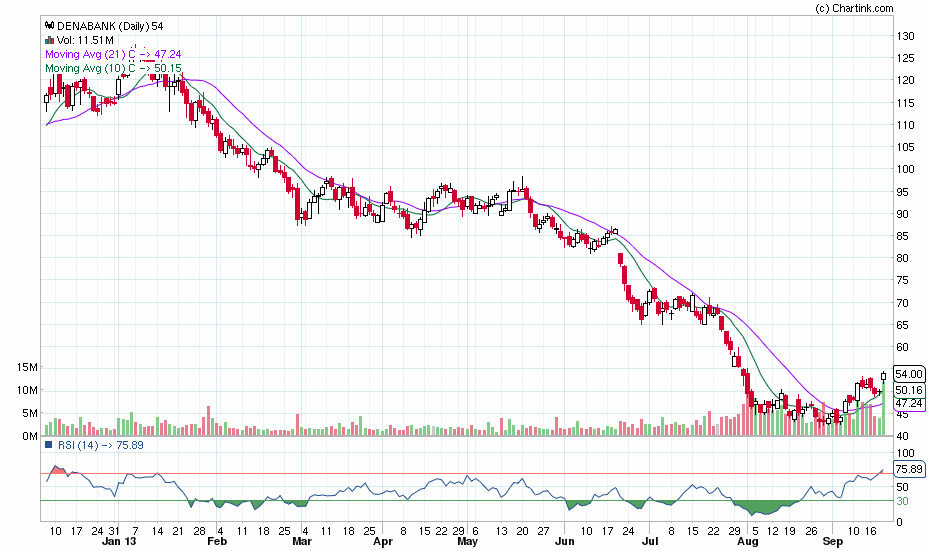Click the 0M volume axis label

tap(30, 437)
